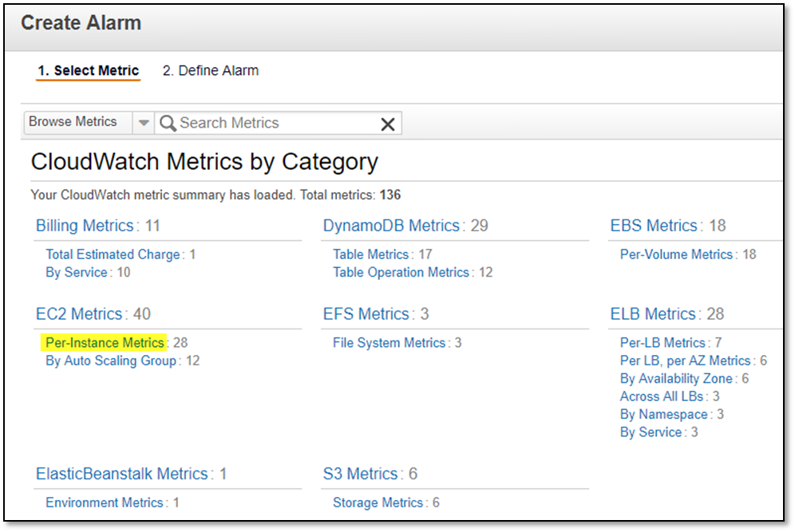Open File System Metrics link
Screen dimensions: 795x532
click(389, 343)
